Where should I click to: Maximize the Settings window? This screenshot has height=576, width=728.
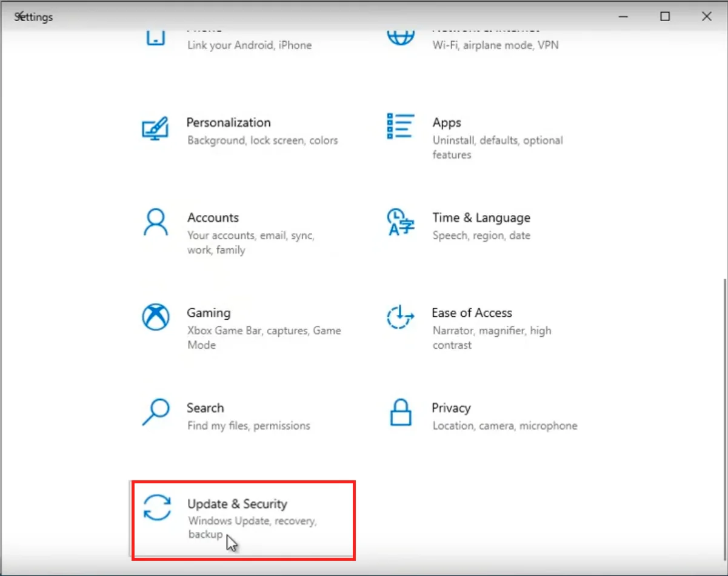click(665, 16)
